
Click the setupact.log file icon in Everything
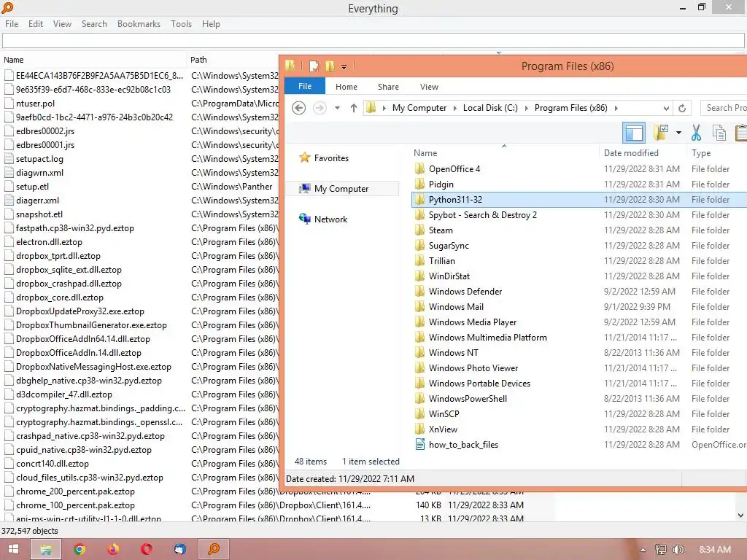tap(9, 158)
